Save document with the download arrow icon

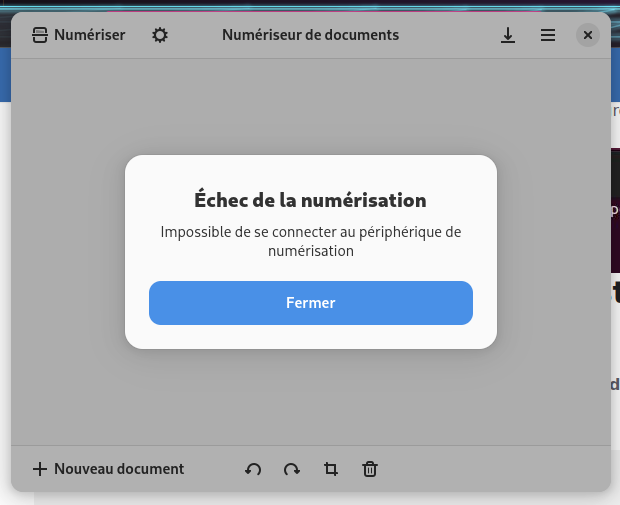click(x=508, y=35)
